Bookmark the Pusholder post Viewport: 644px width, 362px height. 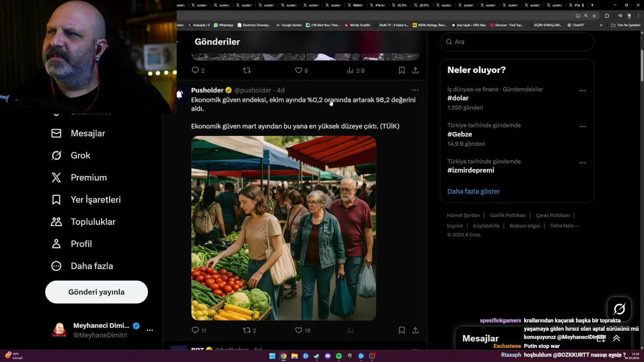click(x=401, y=330)
